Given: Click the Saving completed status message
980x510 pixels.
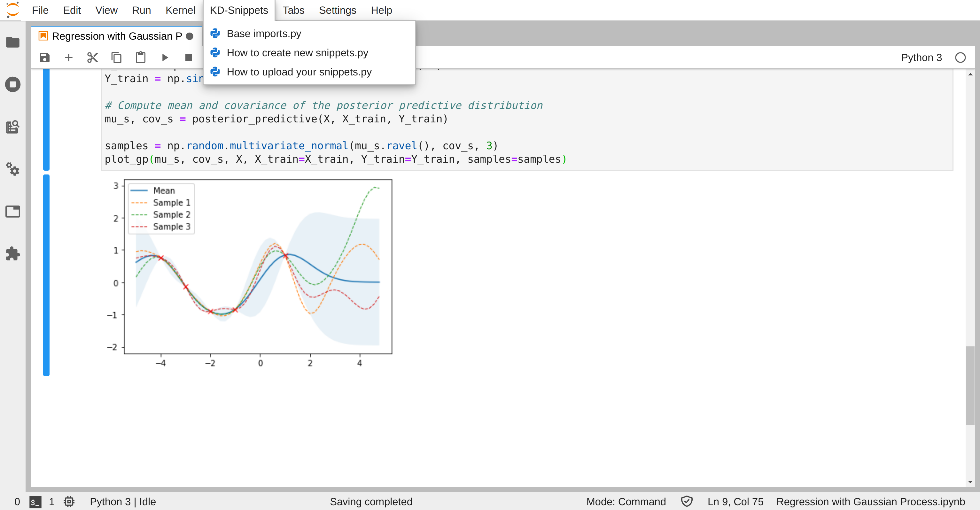Looking at the screenshot, I should point(371,502).
